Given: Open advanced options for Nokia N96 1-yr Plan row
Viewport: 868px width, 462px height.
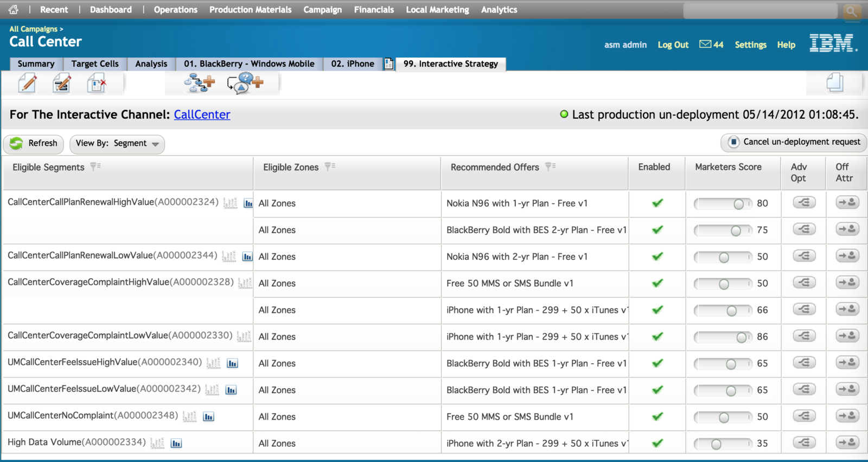Looking at the screenshot, I should (804, 202).
